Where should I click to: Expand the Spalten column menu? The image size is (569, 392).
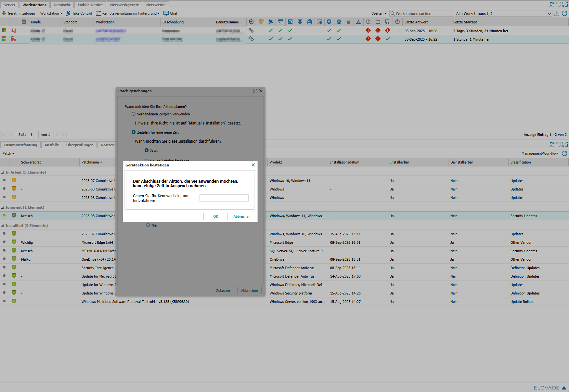point(379,13)
